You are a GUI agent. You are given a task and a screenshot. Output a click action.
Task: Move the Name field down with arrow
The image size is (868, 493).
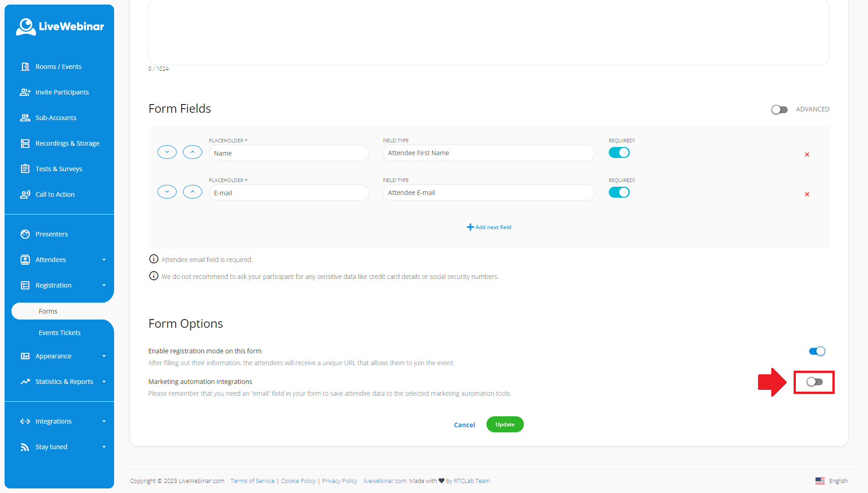point(167,152)
